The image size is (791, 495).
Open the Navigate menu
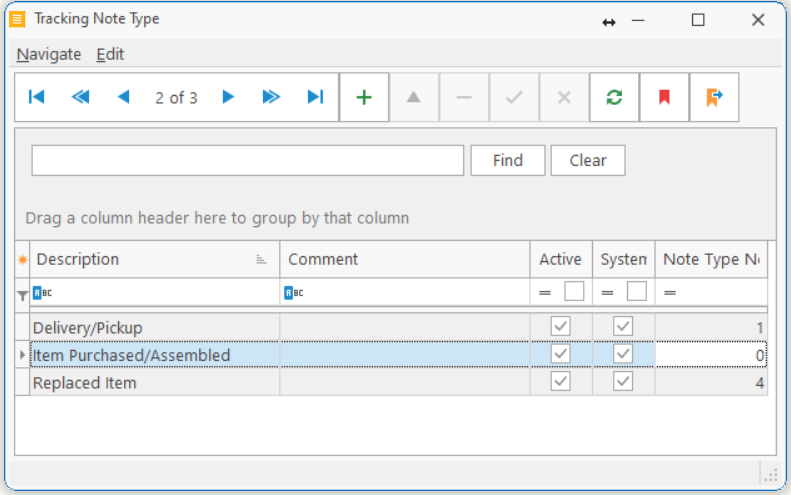coord(49,54)
